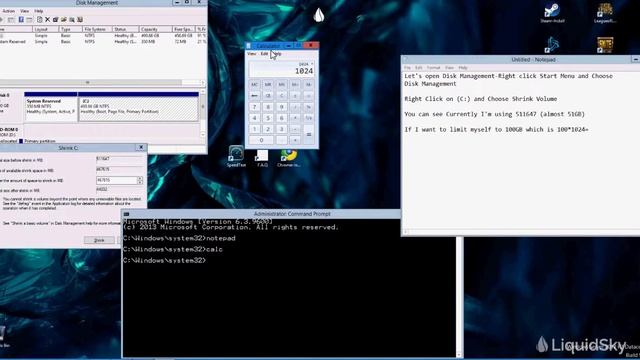Open the SpeedTest desktop shortcut

(236, 156)
